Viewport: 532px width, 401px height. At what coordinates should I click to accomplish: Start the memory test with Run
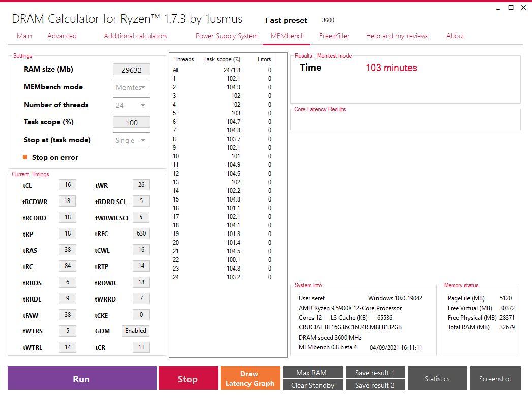click(82, 378)
